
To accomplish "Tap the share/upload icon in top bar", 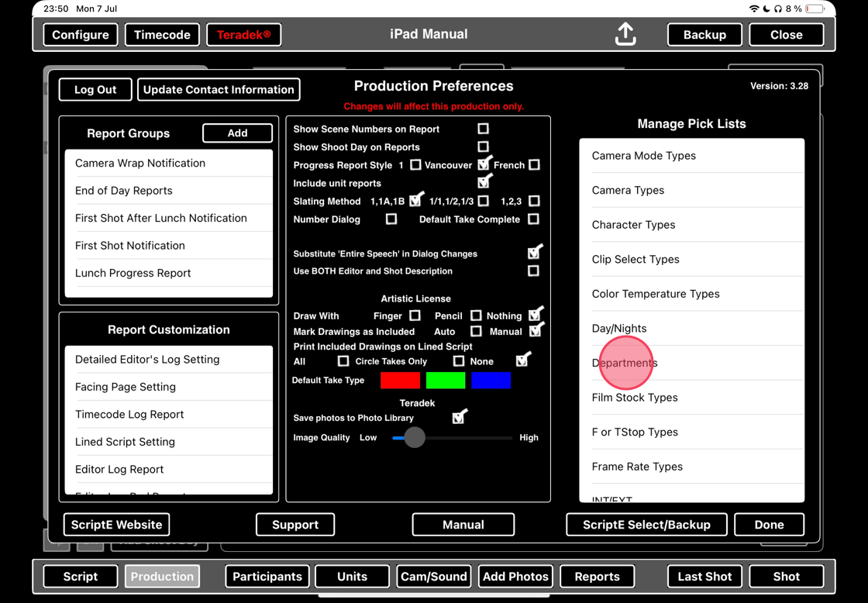I will pos(625,34).
